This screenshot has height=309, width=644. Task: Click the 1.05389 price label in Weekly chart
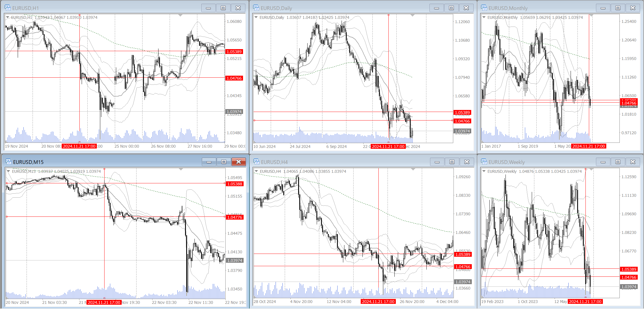pyautogui.click(x=629, y=269)
